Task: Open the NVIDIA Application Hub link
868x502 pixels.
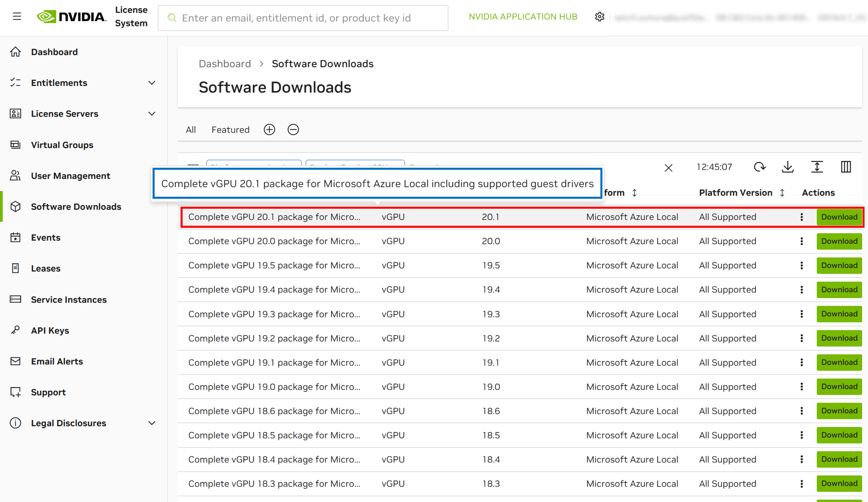Action: pos(523,16)
